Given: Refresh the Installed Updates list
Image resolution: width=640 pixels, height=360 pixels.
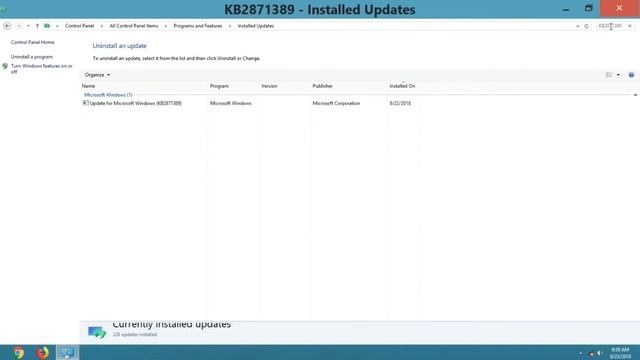Looking at the screenshot, I should tap(587, 26).
